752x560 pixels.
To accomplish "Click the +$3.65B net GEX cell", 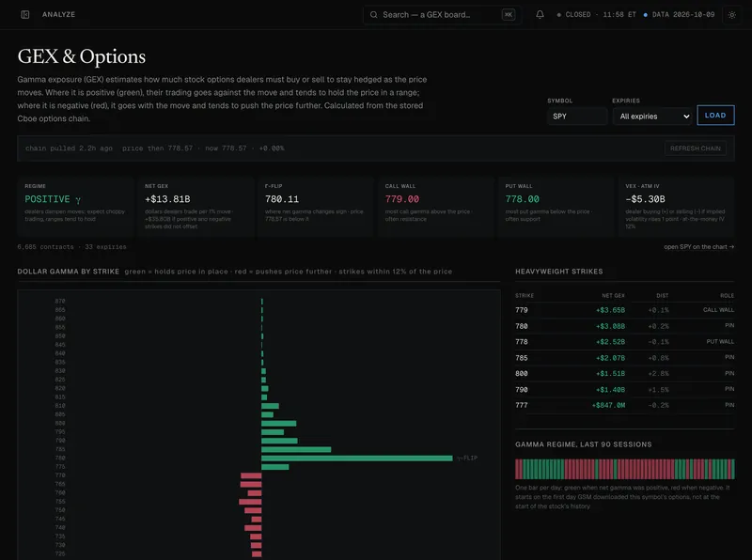I will point(610,310).
